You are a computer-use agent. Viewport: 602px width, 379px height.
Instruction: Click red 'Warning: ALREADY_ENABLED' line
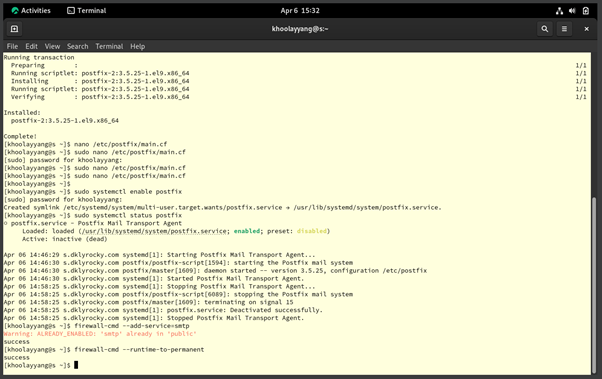point(100,334)
